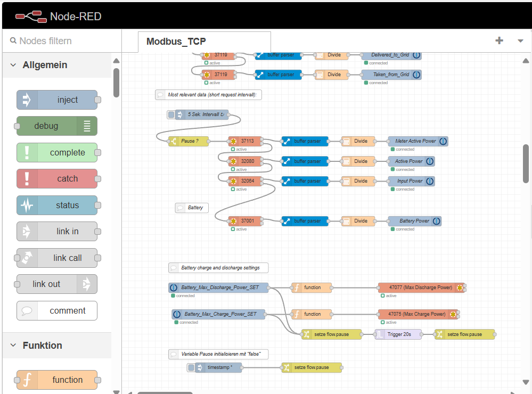The image size is (532, 394).
Task: Select the status node in the palette
Action: pos(57,205)
